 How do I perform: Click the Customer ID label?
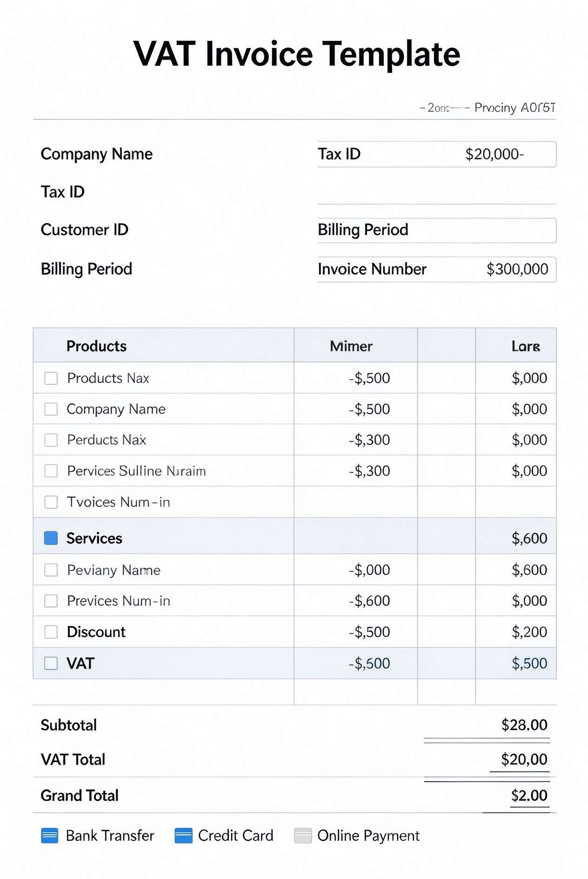84,229
